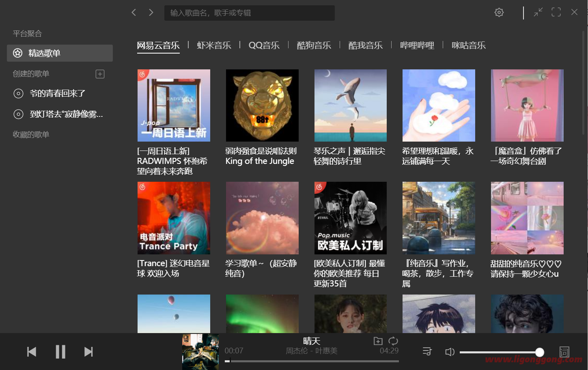This screenshot has width=588, height=370.
Task: Click the artist text 周杰伦 - 叶惠美
Action: (312, 351)
